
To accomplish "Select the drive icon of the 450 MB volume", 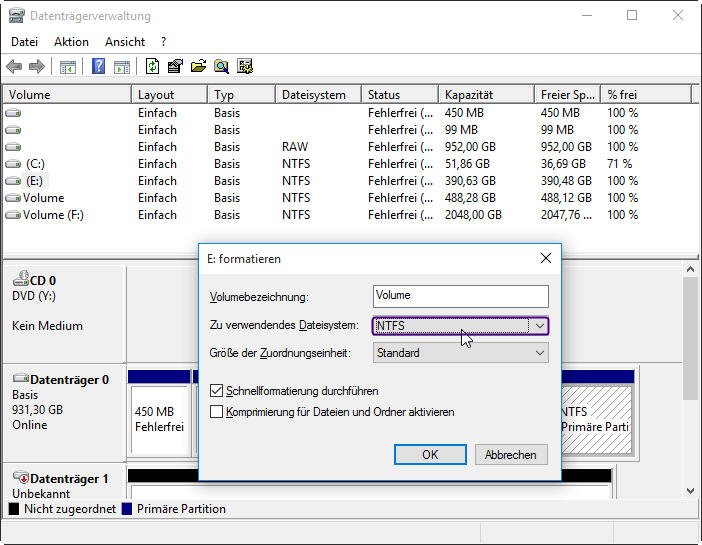I will (x=13, y=113).
